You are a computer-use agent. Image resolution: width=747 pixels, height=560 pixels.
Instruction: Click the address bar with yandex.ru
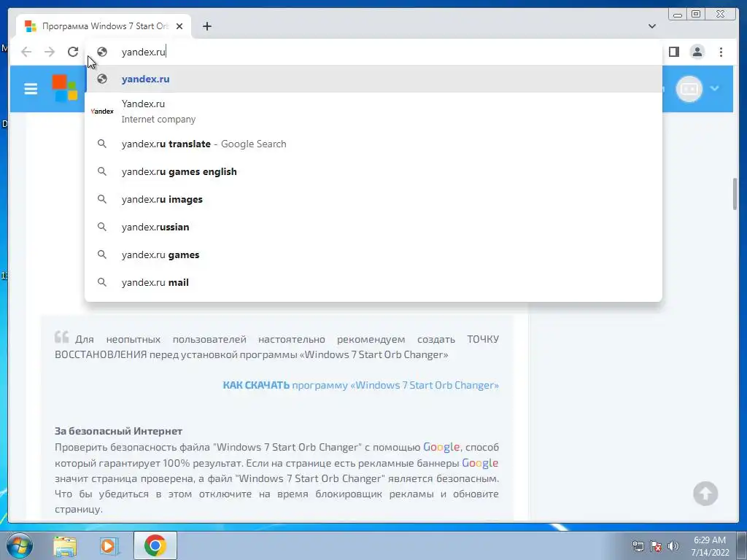[373, 52]
